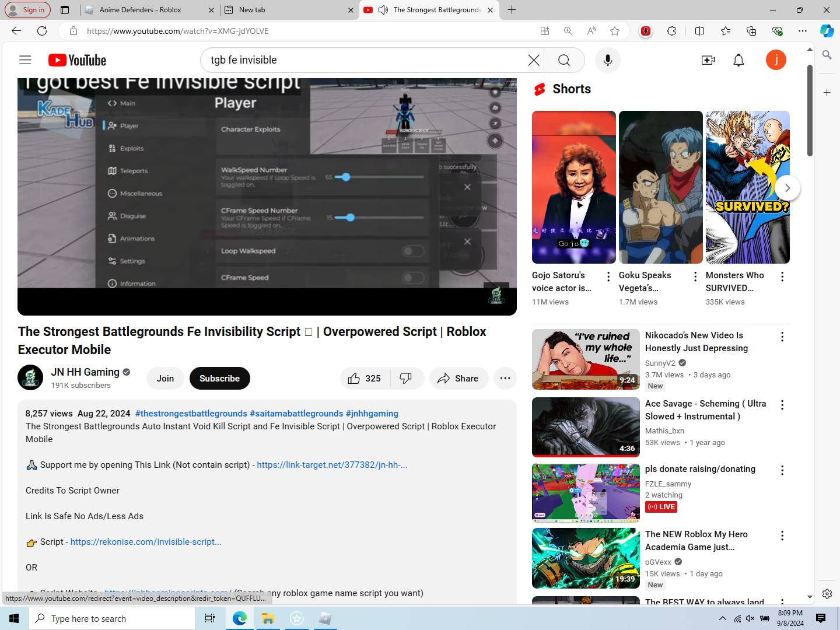840x630 pixels.
Task: Open the link-target.net support link
Action: coord(332,465)
